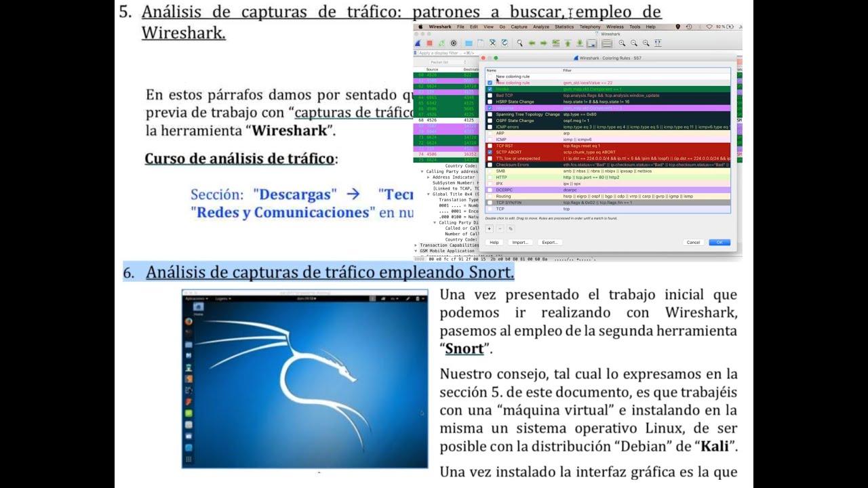Open the Telephony menu
Viewport: 868px width, 488px height.
pos(590,26)
